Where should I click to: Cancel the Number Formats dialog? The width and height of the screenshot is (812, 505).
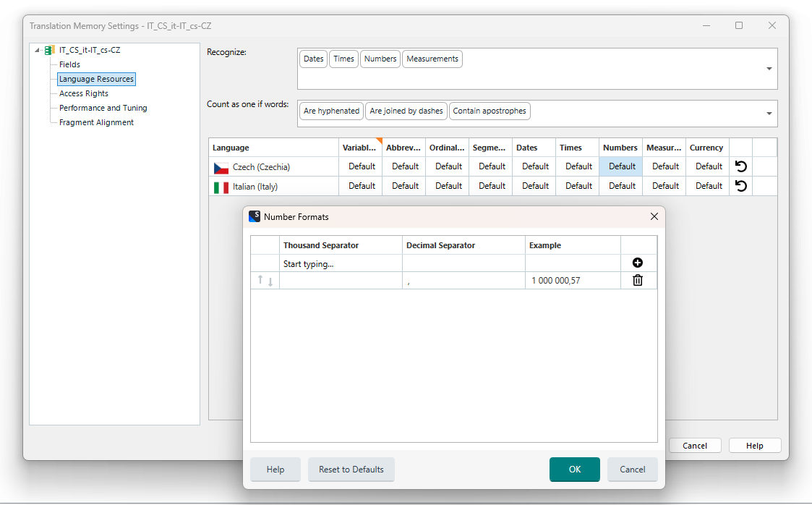tap(632, 470)
